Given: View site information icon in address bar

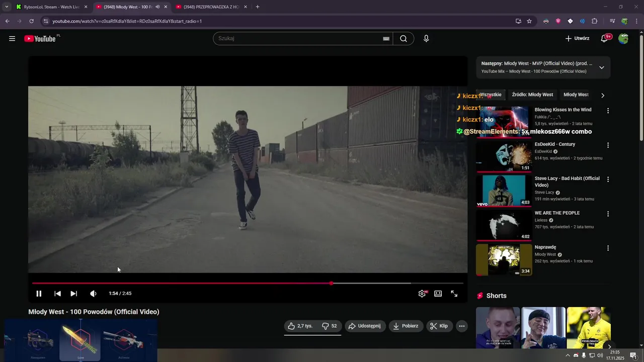Looking at the screenshot, I should (46, 21).
